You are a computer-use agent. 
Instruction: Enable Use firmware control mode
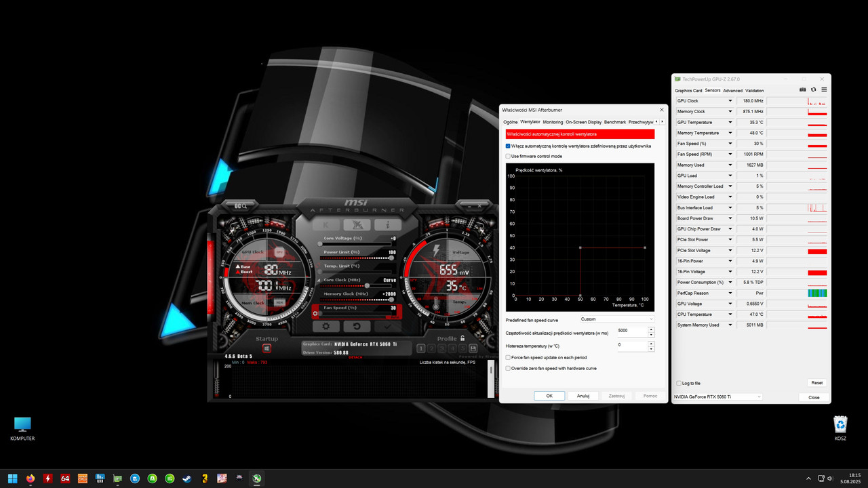click(x=508, y=156)
